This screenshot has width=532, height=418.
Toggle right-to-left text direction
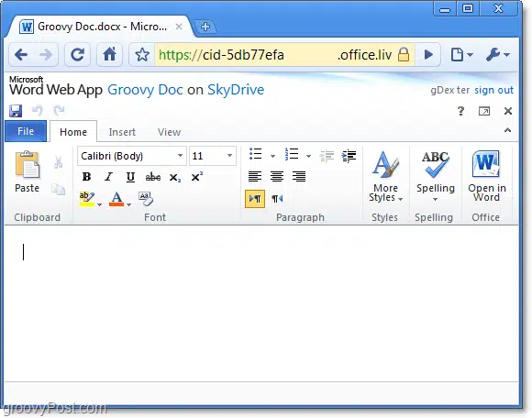tap(277, 199)
